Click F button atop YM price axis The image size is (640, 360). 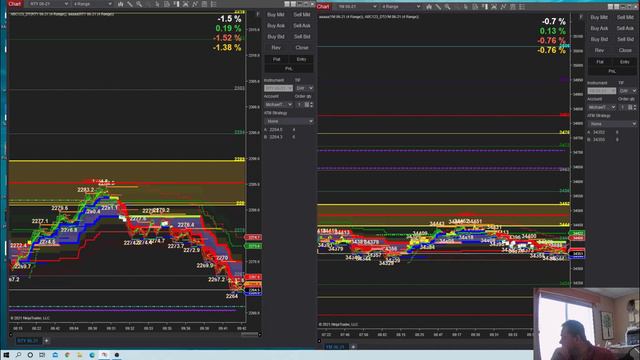581,17
